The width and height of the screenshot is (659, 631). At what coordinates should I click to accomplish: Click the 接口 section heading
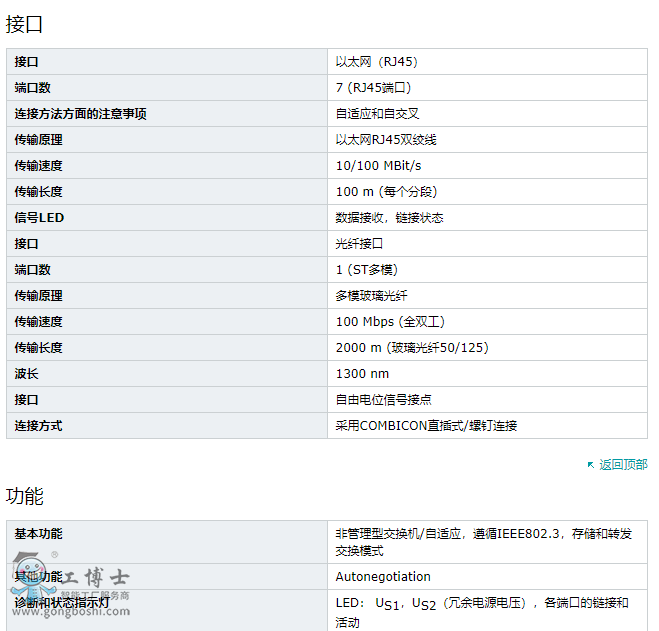[25, 24]
